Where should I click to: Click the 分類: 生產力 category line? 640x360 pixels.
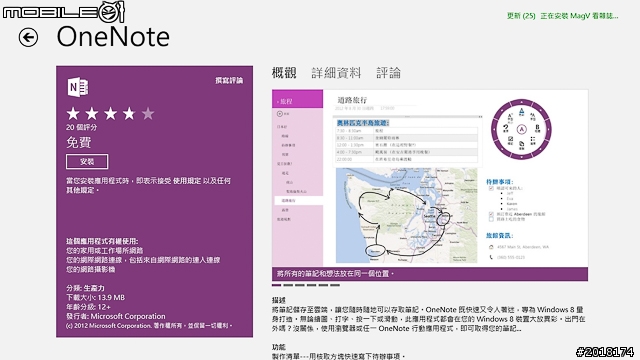[85, 288]
